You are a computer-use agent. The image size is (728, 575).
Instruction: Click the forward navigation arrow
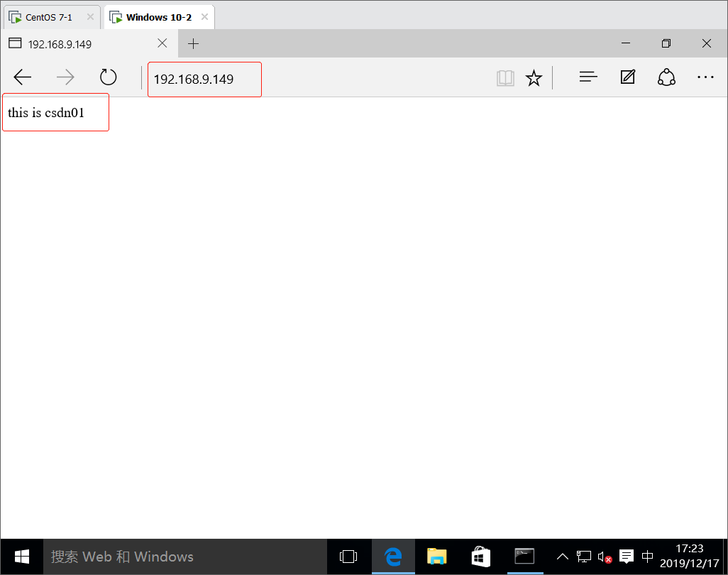65,77
